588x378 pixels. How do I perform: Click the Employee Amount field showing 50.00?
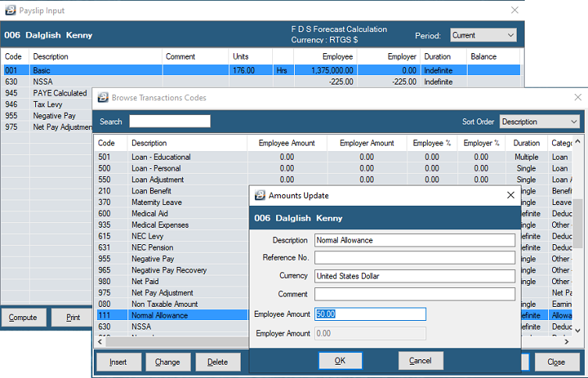tap(370, 314)
